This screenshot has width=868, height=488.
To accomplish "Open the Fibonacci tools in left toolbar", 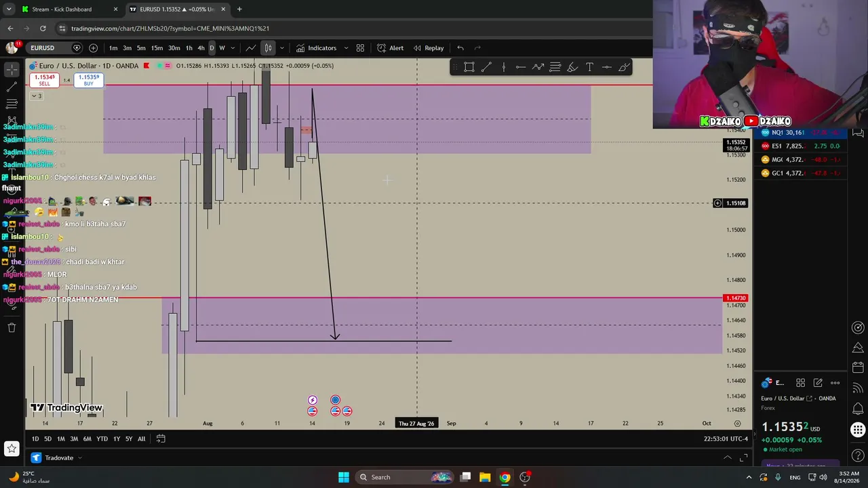I will (x=12, y=104).
